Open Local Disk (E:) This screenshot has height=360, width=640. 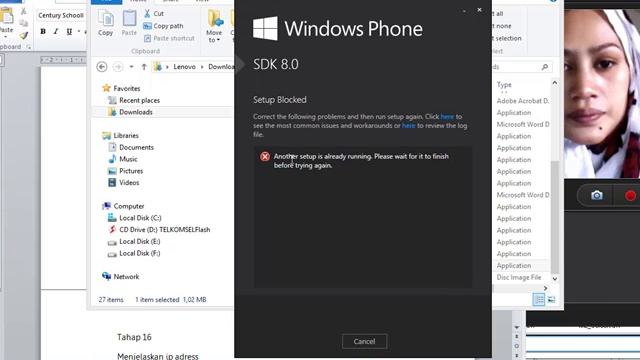click(x=134, y=242)
